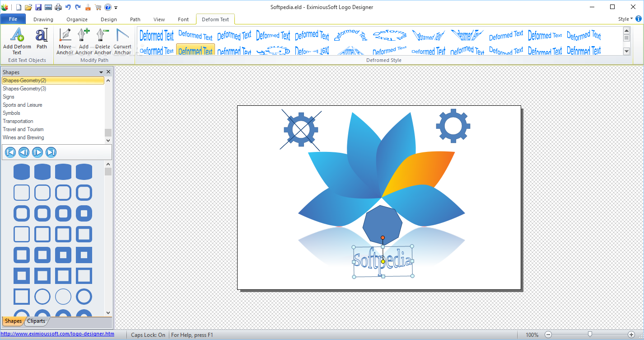Open the Style dropdown menu

click(x=625, y=19)
